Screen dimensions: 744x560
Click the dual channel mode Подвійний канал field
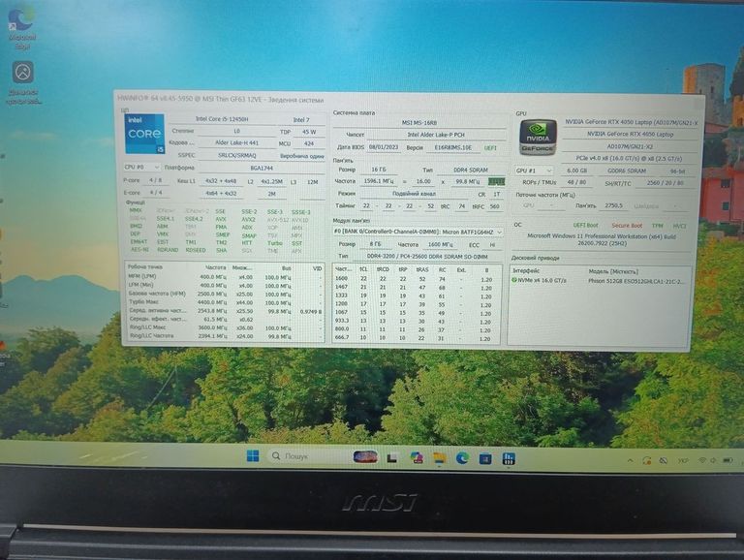coord(414,194)
